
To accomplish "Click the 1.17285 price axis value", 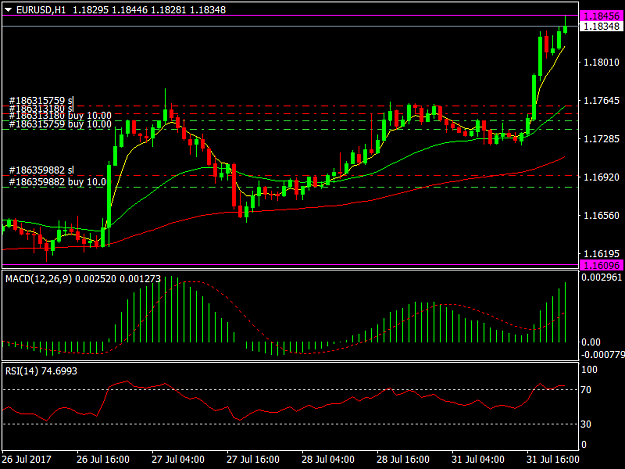I will tap(601, 139).
